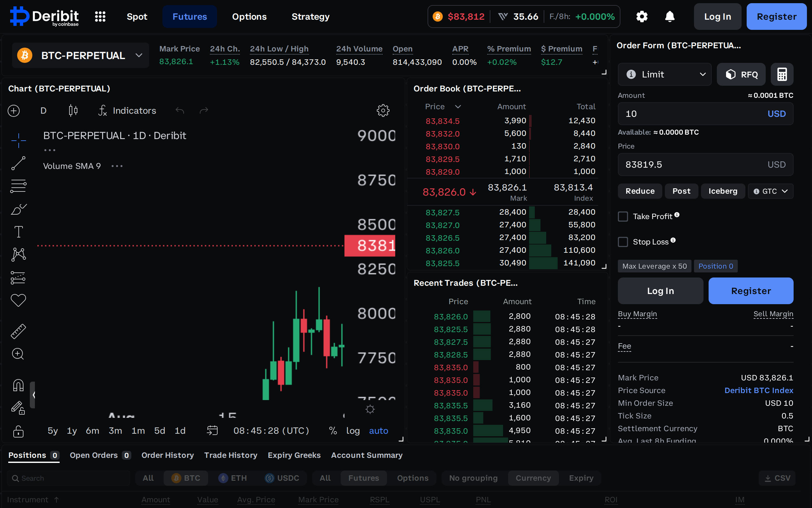Enable the Take Profit checkbox
Screen dimensions: 812x508
point(623,216)
